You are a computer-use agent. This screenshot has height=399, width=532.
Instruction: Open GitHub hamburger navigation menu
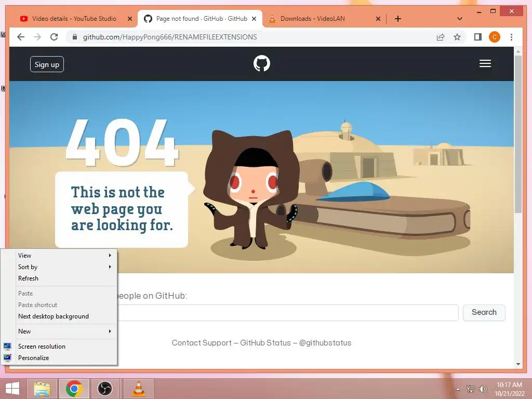[485, 63]
